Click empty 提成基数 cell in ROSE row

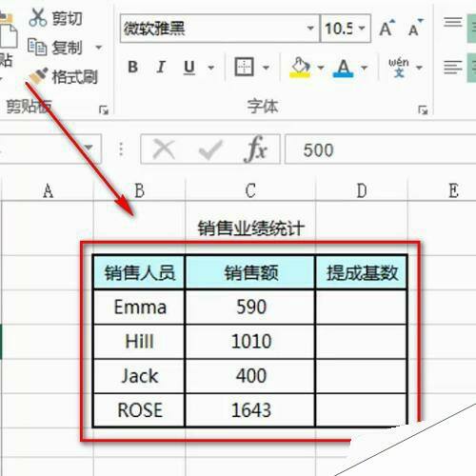(362, 410)
